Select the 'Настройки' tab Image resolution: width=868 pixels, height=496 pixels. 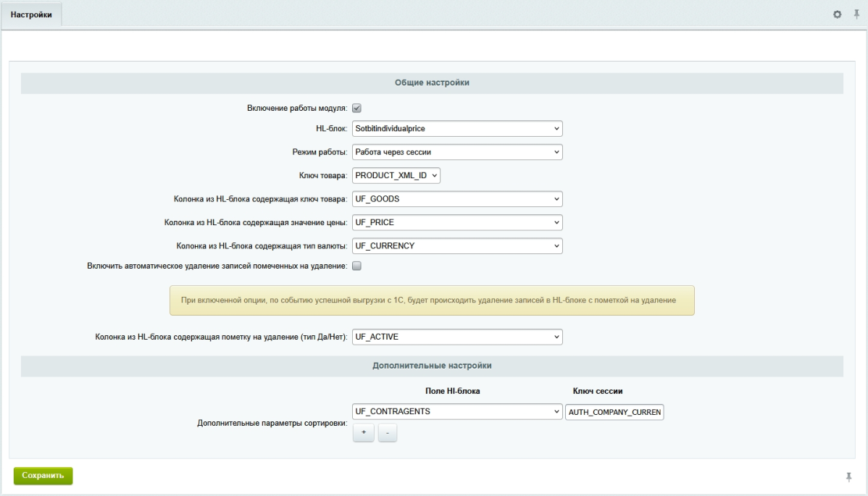click(x=30, y=16)
